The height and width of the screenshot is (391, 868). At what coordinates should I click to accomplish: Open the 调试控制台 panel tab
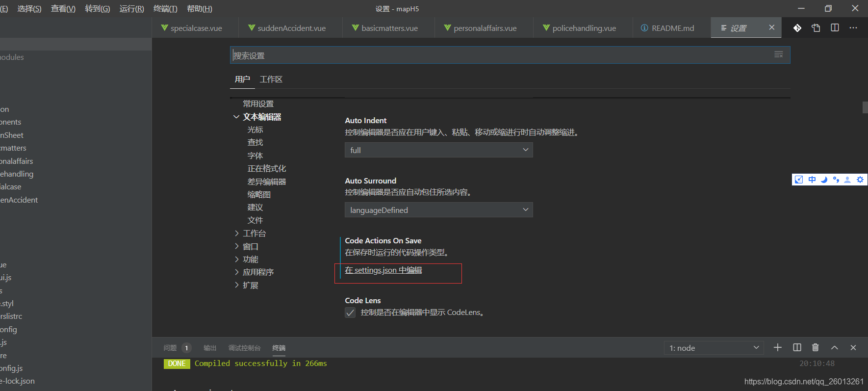(244, 348)
